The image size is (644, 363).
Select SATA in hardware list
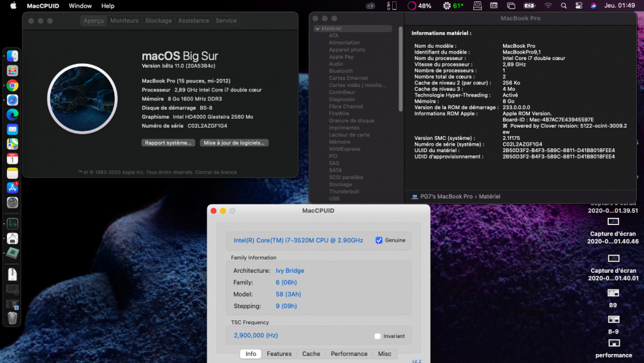click(x=335, y=170)
